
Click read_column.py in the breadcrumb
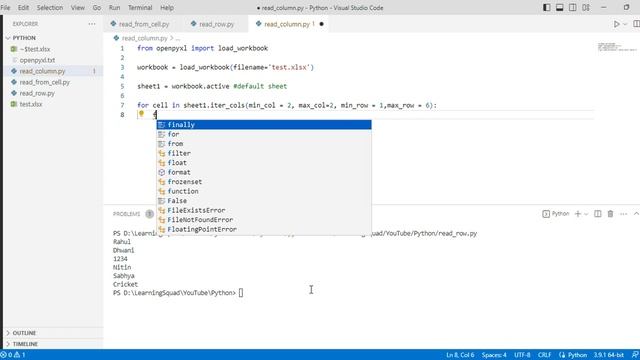tap(144, 38)
